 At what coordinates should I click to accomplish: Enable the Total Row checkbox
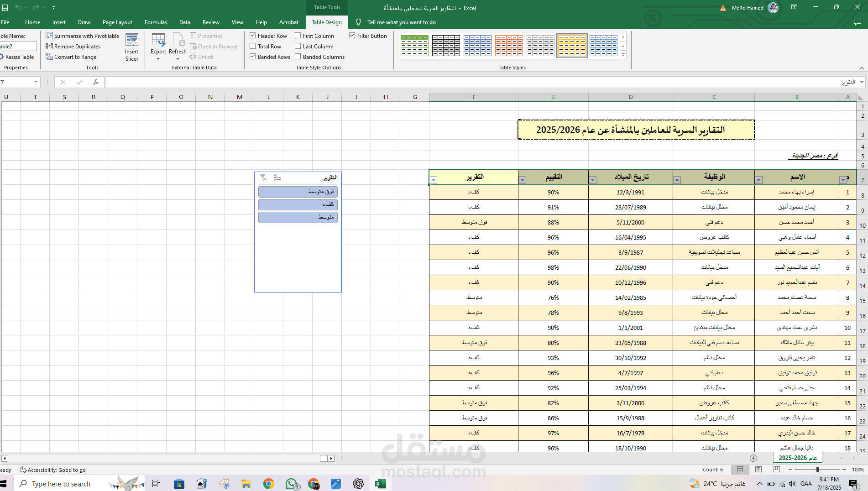(x=253, y=46)
